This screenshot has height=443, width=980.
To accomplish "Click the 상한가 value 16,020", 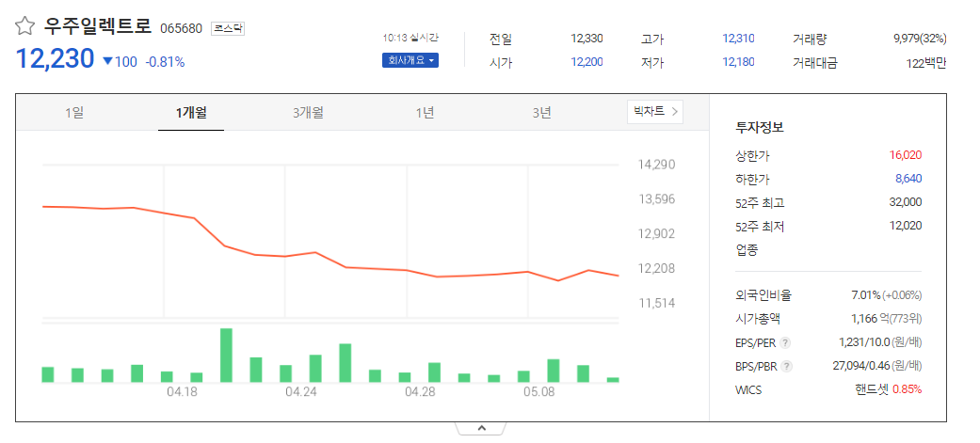I will (x=905, y=155).
